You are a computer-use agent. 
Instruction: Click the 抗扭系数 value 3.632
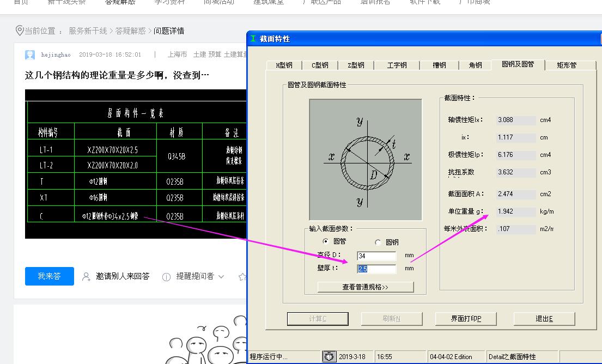(x=516, y=172)
